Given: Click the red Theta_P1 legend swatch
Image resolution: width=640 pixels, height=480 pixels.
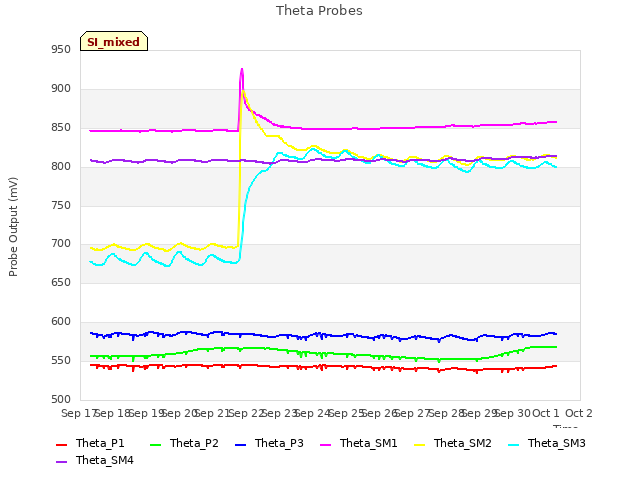Looking at the screenshot, I should pyautogui.click(x=61, y=444).
